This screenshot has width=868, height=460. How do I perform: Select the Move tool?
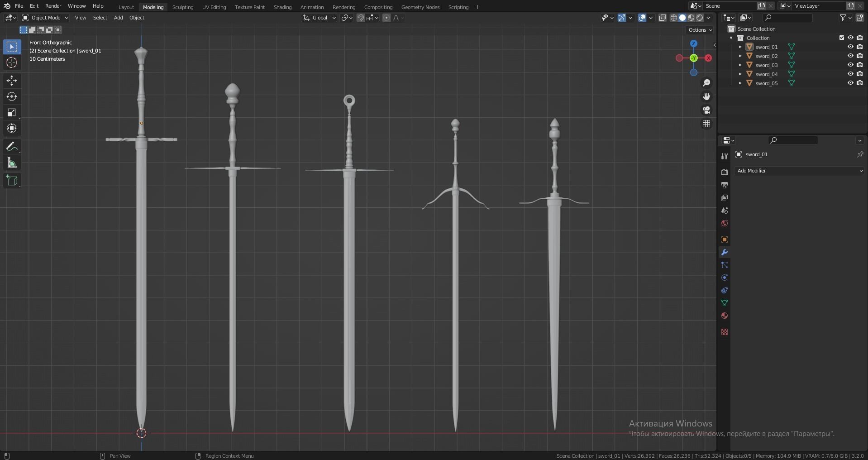(x=11, y=81)
